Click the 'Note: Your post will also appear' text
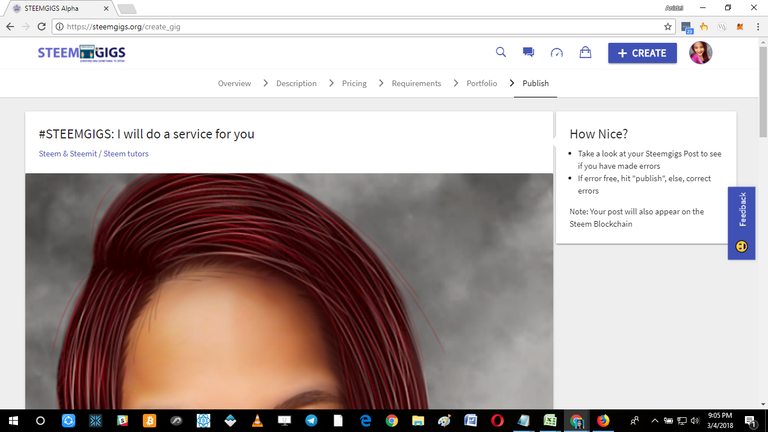This screenshot has width=768, height=432. point(637,217)
